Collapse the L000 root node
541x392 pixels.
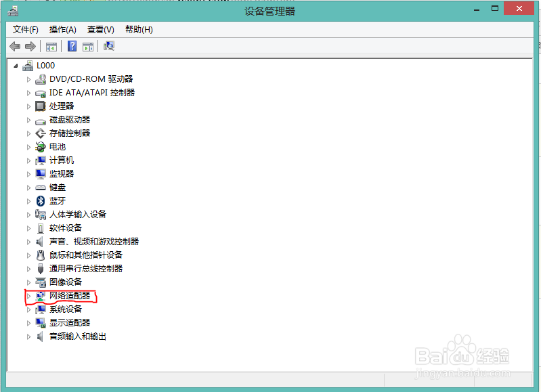coord(16,66)
